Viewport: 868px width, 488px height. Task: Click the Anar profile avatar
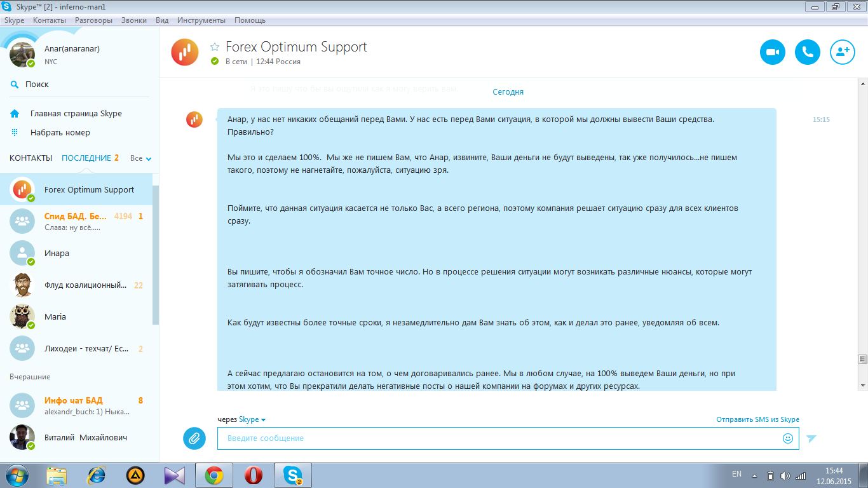[x=22, y=55]
